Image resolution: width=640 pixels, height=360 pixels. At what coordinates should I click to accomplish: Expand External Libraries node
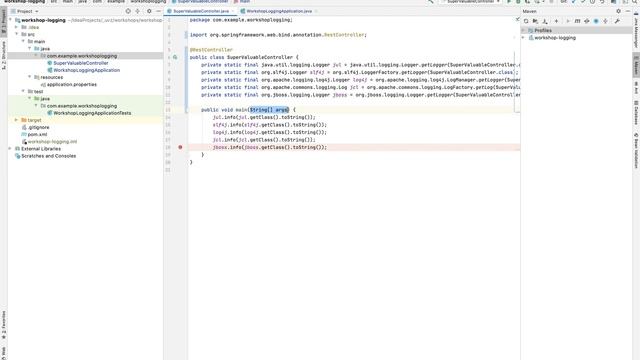pos(11,149)
